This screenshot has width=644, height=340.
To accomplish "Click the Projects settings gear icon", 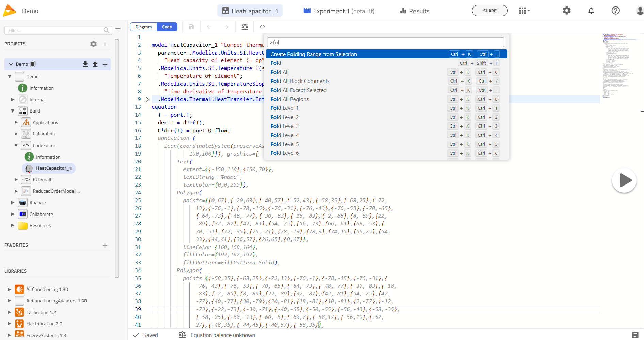I will tap(93, 44).
